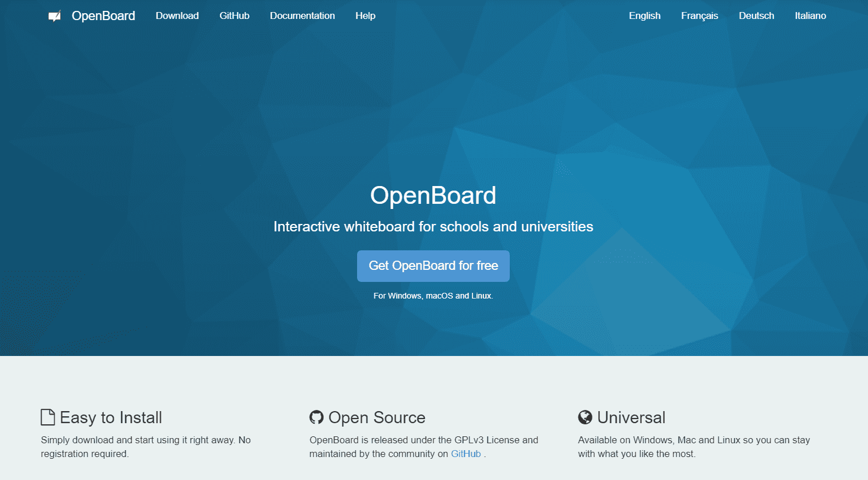The image size is (868, 480).
Task: Open the Download menu item
Action: (x=177, y=16)
